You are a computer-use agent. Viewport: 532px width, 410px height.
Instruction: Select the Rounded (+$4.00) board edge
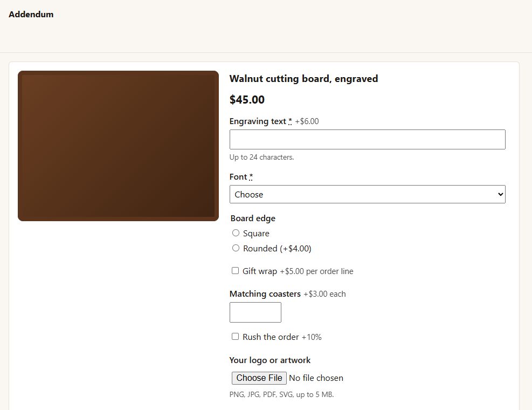click(236, 248)
